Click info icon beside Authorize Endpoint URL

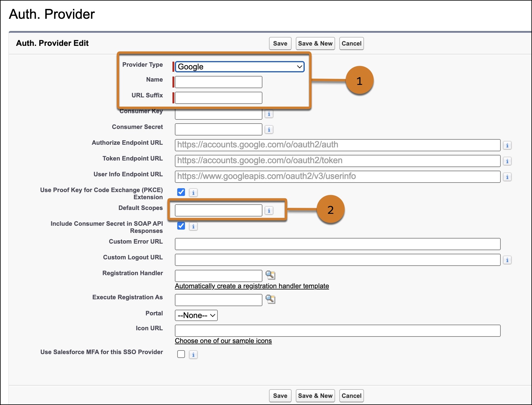click(x=507, y=145)
